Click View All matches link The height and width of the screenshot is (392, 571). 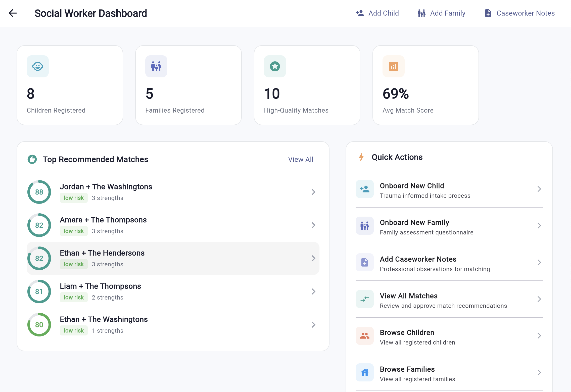click(301, 159)
